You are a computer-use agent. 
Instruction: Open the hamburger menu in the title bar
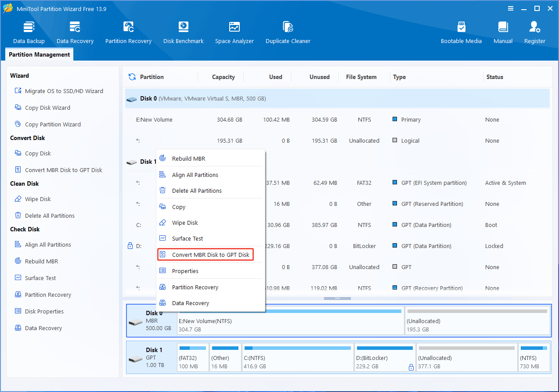(511, 8)
